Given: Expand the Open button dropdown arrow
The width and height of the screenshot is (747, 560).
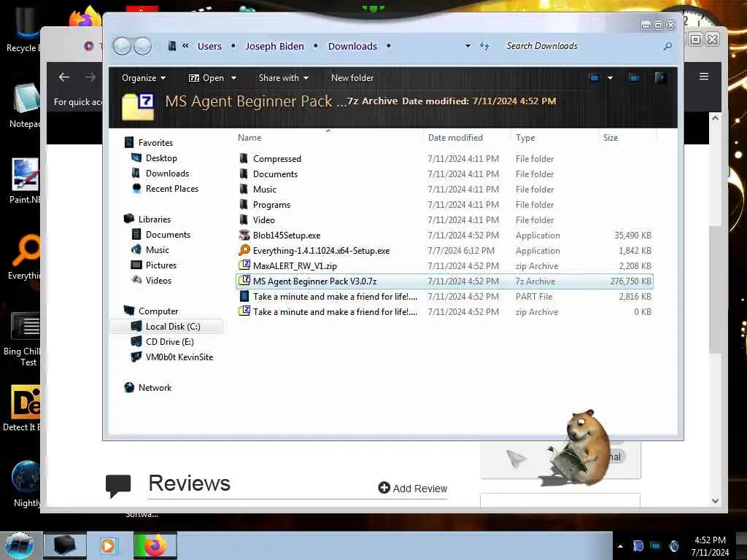Looking at the screenshot, I should 233,78.
